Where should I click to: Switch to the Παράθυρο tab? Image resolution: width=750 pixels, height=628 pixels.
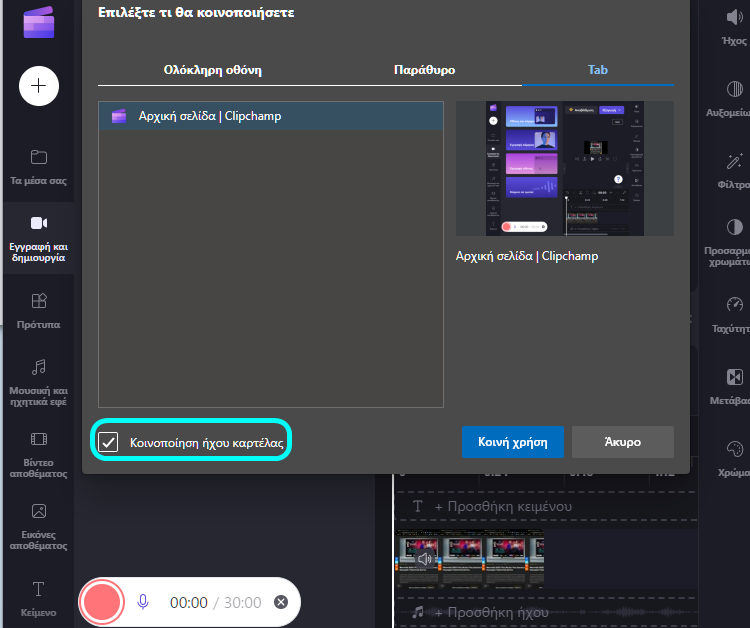pos(424,70)
